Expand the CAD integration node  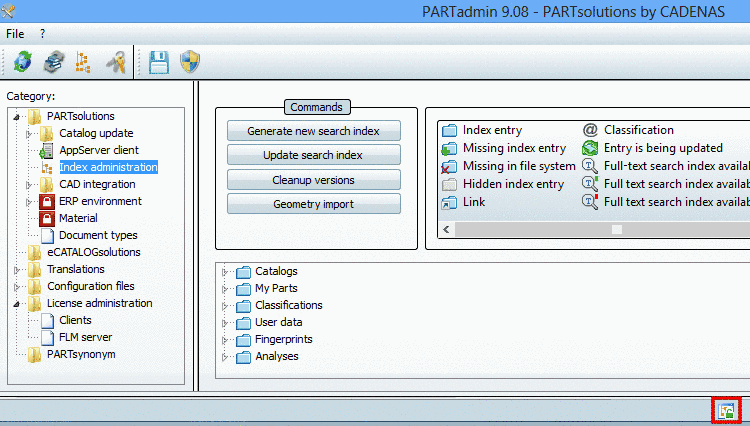pos(29,185)
